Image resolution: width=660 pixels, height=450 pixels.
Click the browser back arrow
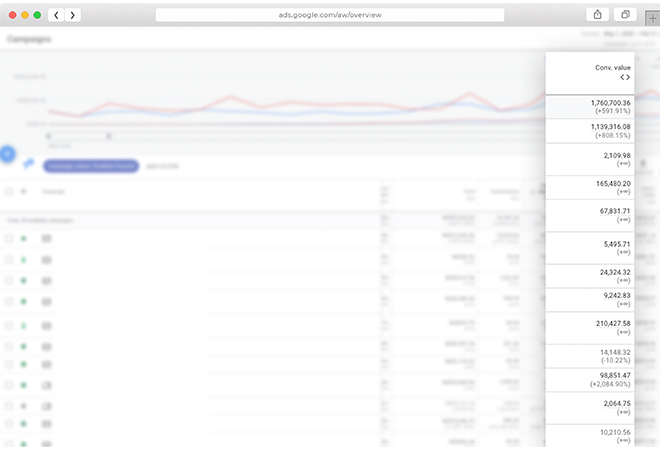pyautogui.click(x=56, y=15)
